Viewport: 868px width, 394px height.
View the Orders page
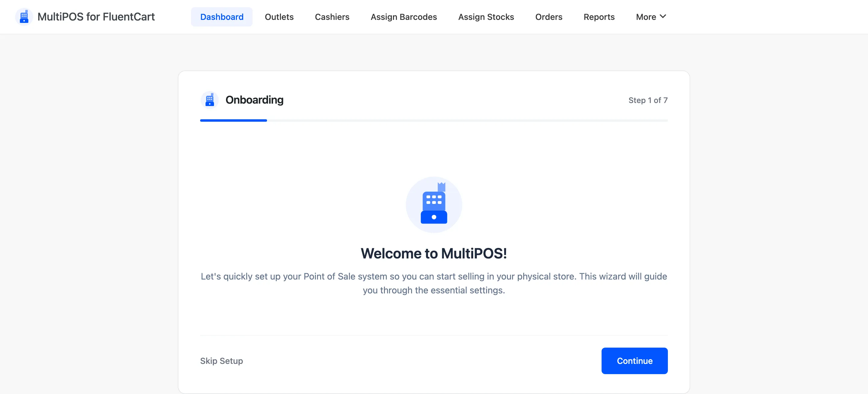point(549,17)
